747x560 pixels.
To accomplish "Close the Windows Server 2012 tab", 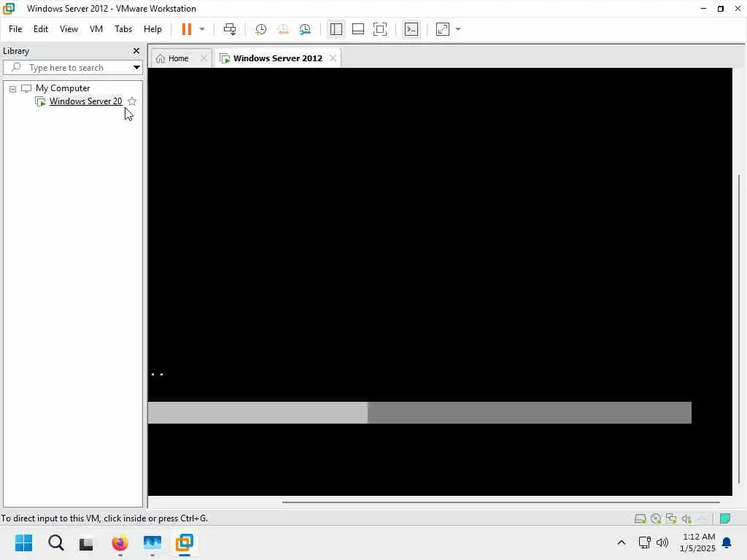I will click(333, 58).
